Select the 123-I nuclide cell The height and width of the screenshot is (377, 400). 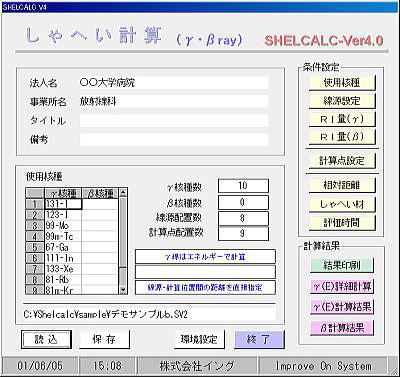tap(63, 215)
